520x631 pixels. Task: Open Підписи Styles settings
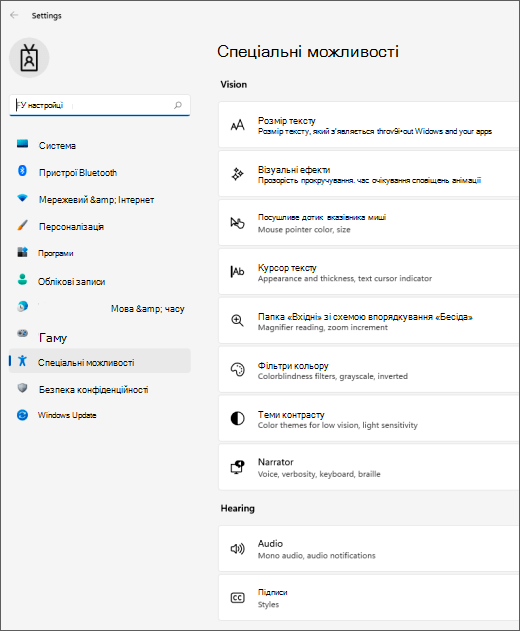[369, 598]
